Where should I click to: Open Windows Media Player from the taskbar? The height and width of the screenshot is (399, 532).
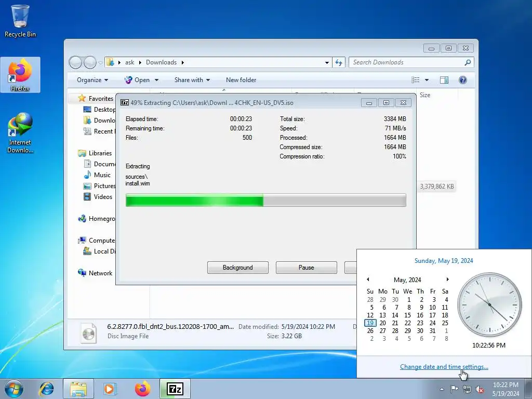pyautogui.click(x=110, y=389)
